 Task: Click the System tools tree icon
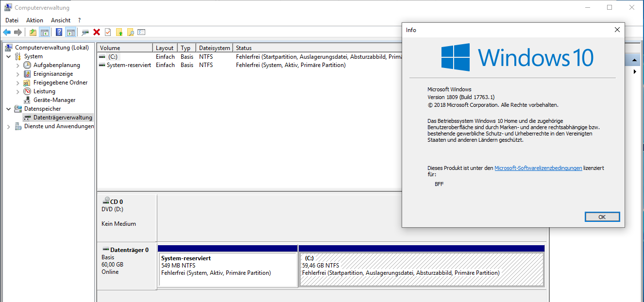tap(18, 56)
